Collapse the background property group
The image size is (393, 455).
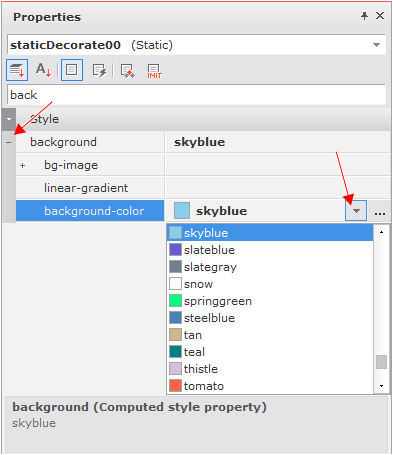tap(9, 142)
